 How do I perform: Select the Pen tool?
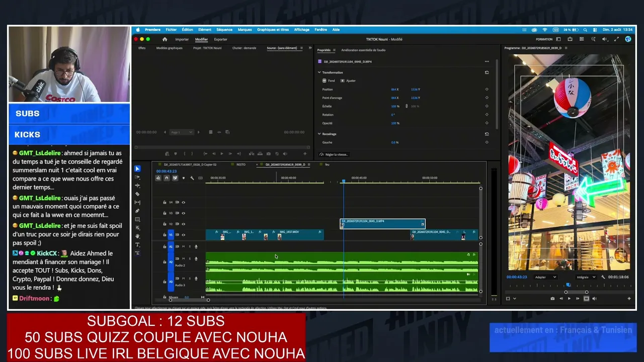pyautogui.click(x=137, y=211)
